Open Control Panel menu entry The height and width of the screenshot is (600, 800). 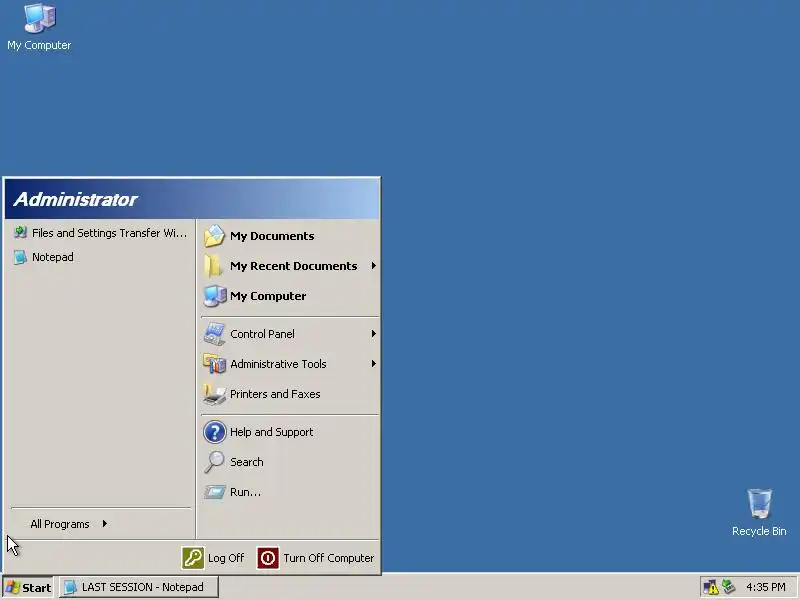coord(290,334)
